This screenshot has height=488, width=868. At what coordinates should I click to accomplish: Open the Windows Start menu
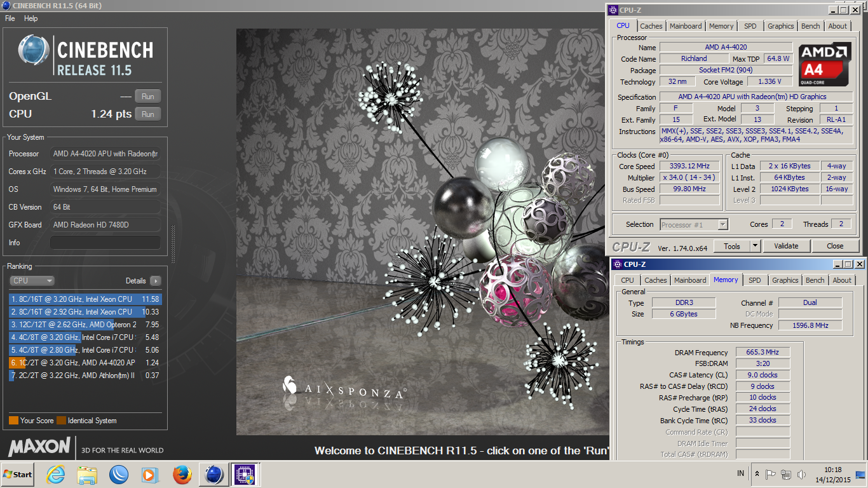pos(18,474)
